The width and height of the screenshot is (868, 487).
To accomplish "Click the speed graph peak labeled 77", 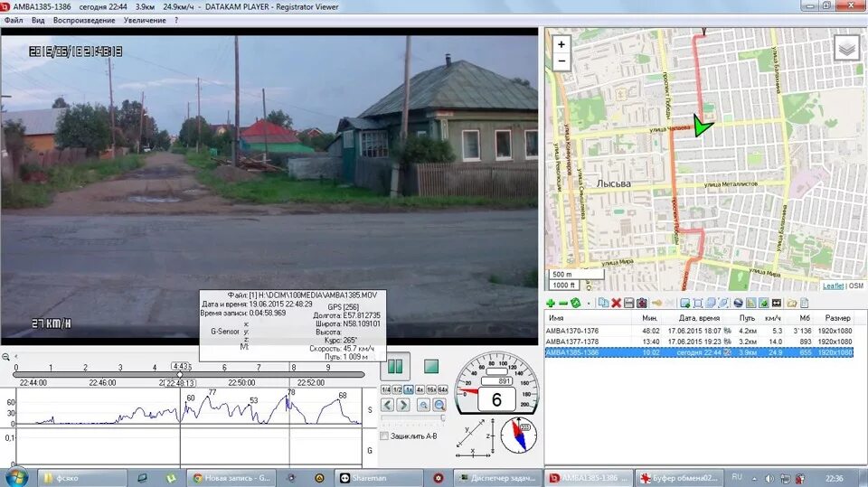I will click(x=212, y=392).
